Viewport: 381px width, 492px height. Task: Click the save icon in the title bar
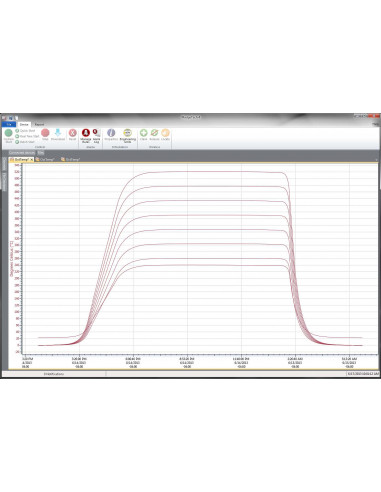point(11,118)
